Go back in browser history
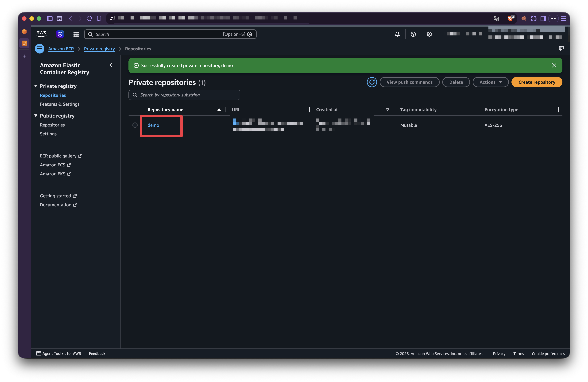The image size is (588, 382). click(70, 19)
